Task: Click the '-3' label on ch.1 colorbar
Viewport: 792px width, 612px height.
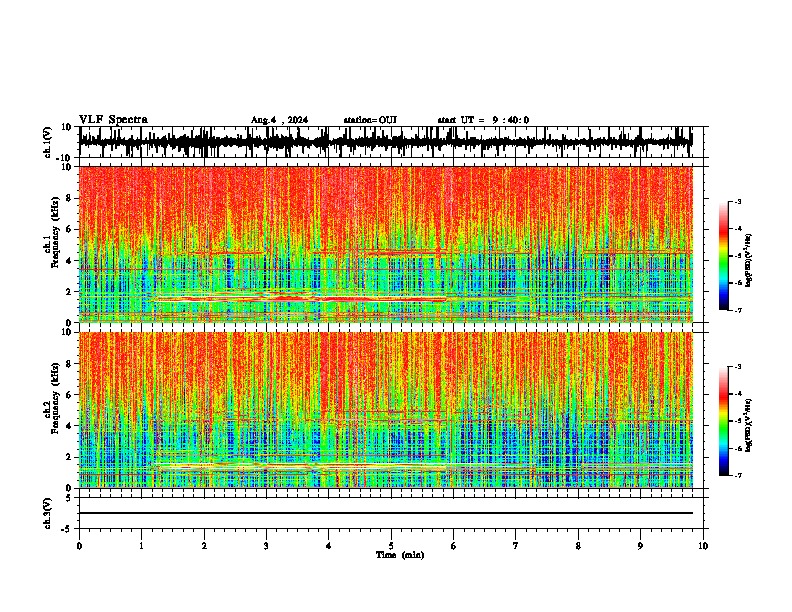Action: [x=737, y=201]
